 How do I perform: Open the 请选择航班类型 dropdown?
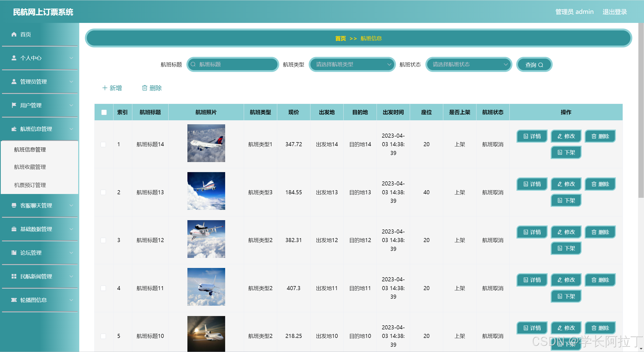click(352, 64)
